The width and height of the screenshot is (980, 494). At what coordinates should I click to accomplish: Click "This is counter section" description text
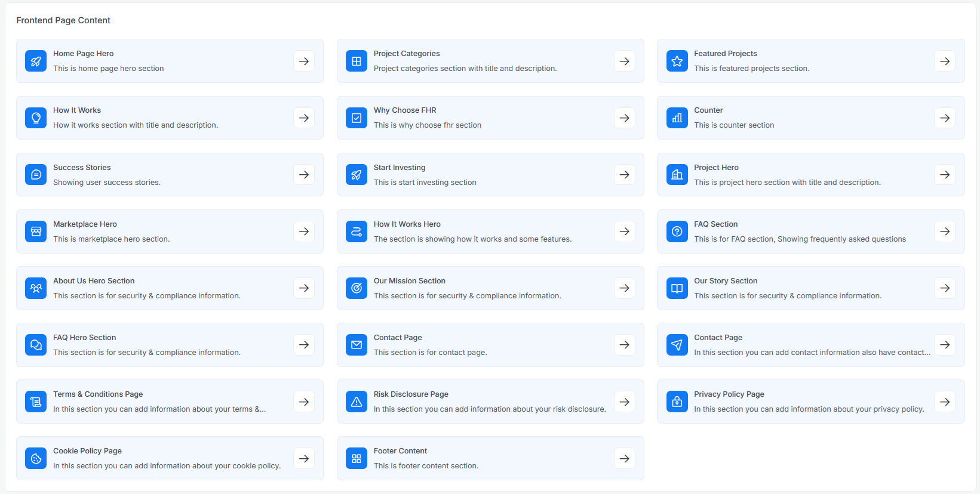click(x=734, y=125)
